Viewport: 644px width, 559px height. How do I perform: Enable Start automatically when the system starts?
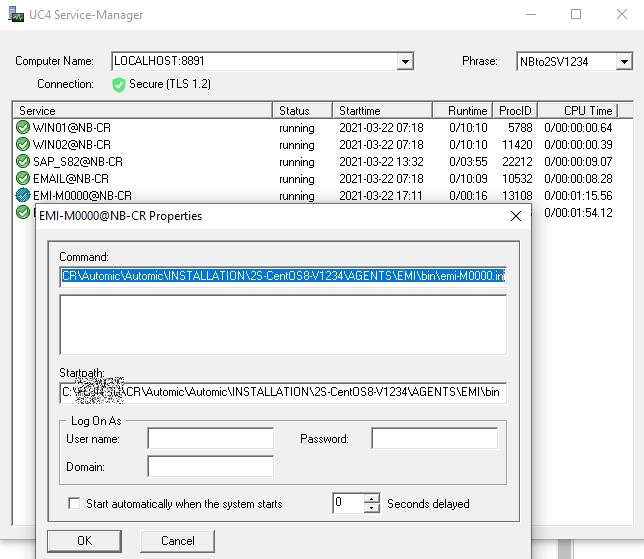point(74,503)
